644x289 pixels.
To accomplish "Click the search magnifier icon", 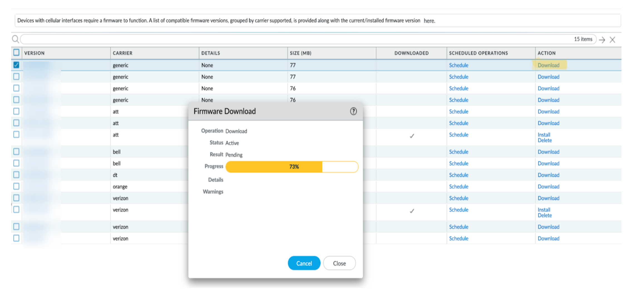I will tap(15, 39).
